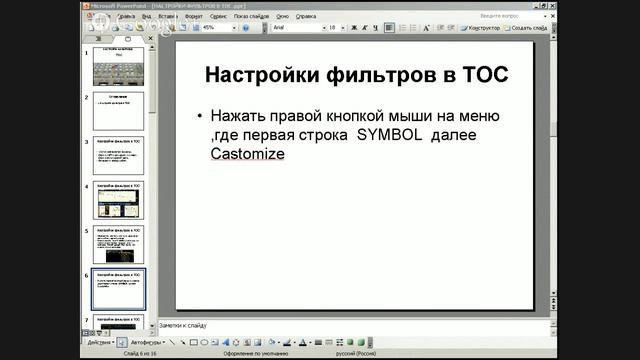The image size is (640, 360).
Task: Select the Rectangle drawing tool
Action: click(x=193, y=342)
